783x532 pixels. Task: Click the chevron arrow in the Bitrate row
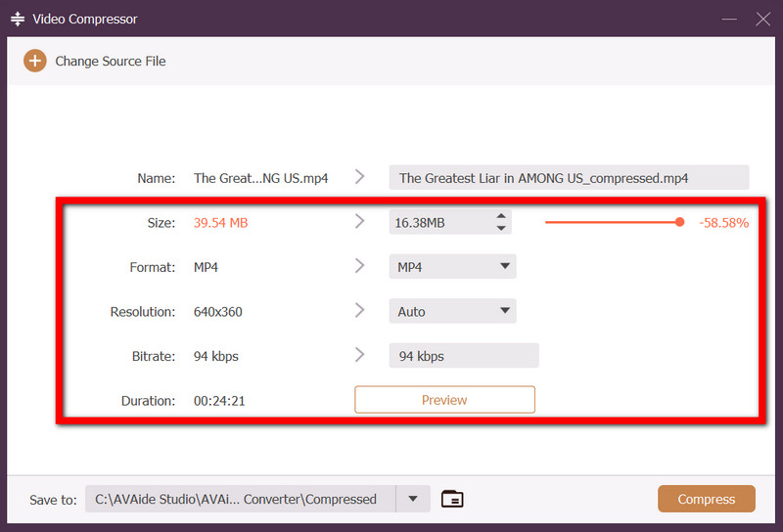(360, 355)
